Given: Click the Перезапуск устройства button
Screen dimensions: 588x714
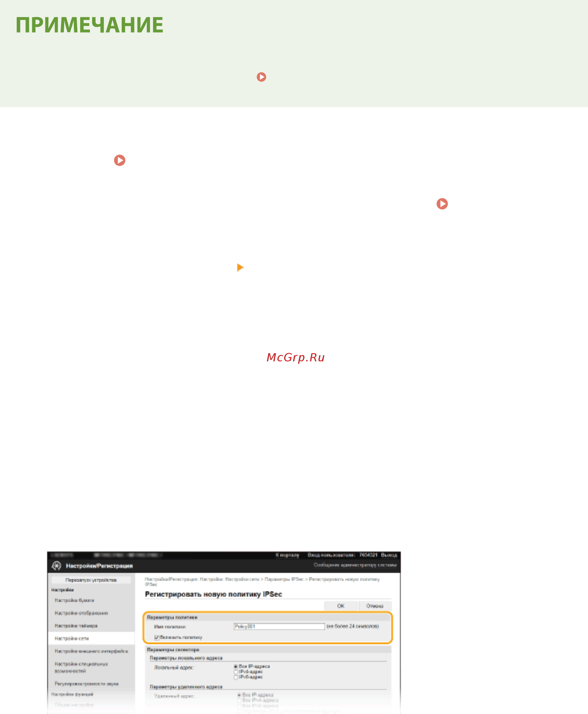Looking at the screenshot, I should [x=91, y=580].
